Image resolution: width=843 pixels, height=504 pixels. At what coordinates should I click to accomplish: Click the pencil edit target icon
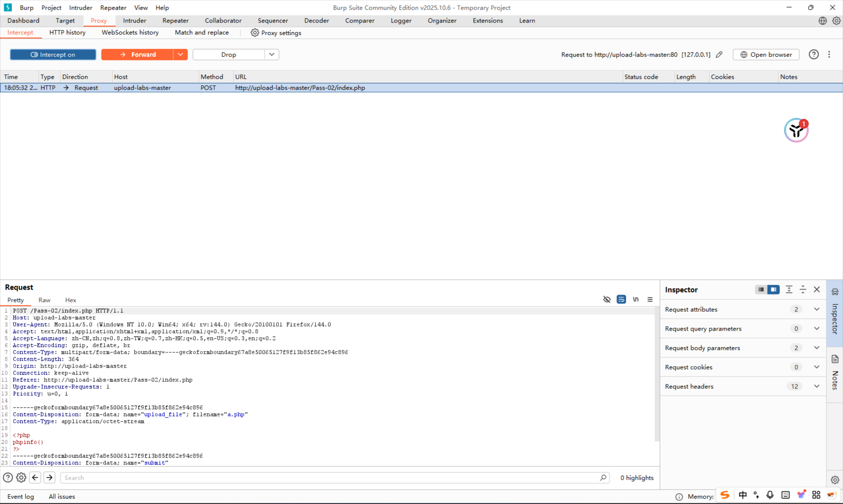point(719,55)
